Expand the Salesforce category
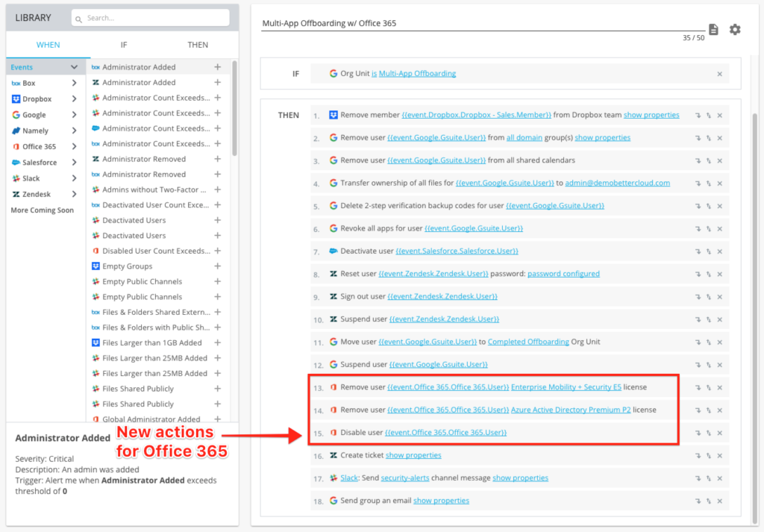 click(x=74, y=162)
